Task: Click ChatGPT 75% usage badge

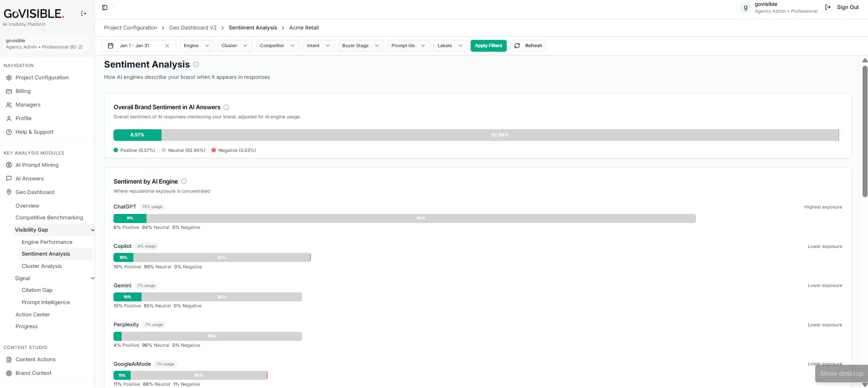Action: click(x=152, y=207)
